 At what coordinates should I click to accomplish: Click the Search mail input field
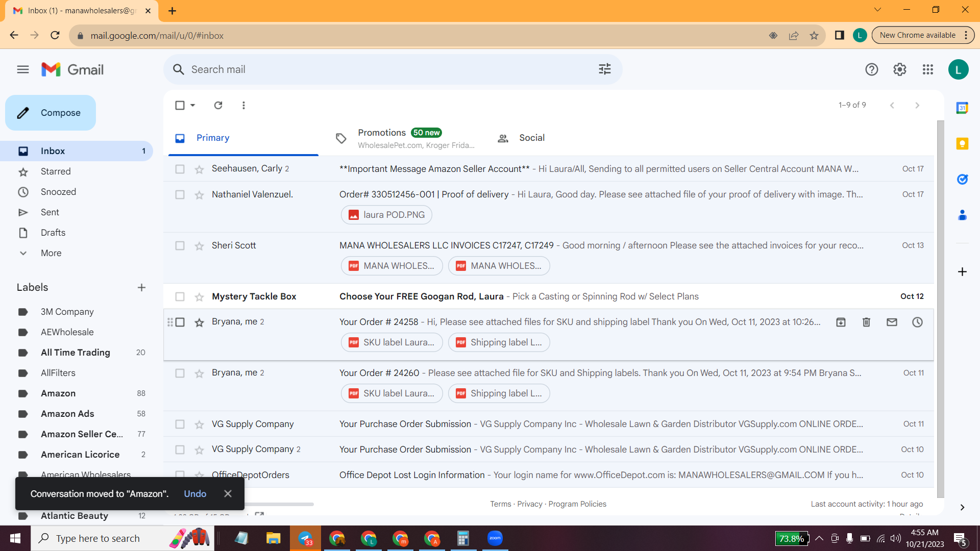(393, 69)
